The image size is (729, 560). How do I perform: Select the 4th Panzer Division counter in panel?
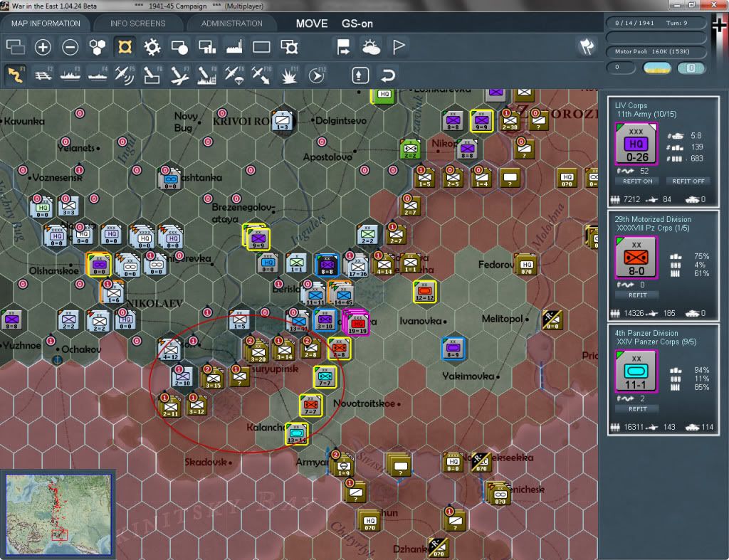coord(636,371)
